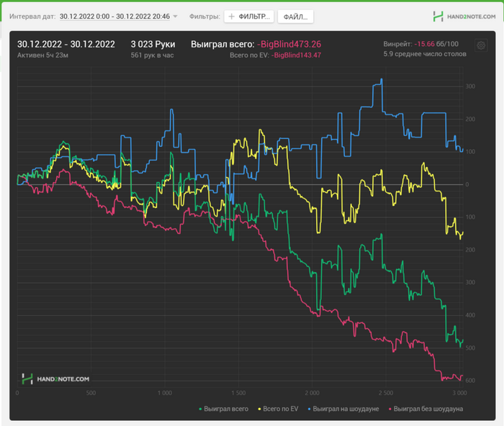
Task: Toggle the Выиграл всего legend series
Action: click(224, 409)
